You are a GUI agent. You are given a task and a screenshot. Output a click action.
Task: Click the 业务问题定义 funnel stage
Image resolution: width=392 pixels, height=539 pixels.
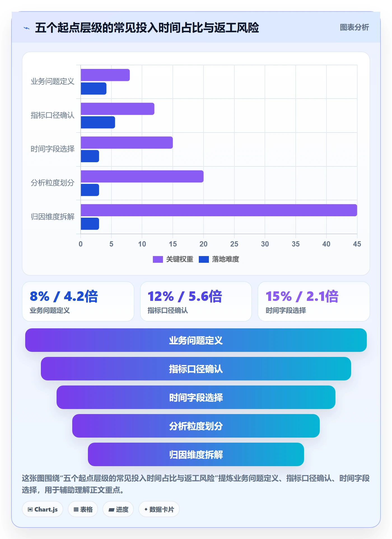196,340
